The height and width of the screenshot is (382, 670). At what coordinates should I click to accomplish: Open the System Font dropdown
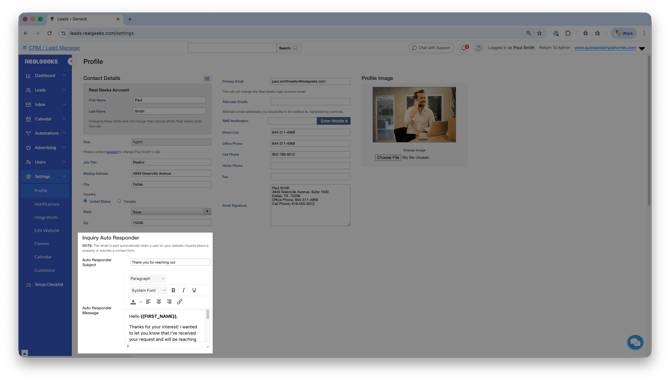click(x=148, y=290)
